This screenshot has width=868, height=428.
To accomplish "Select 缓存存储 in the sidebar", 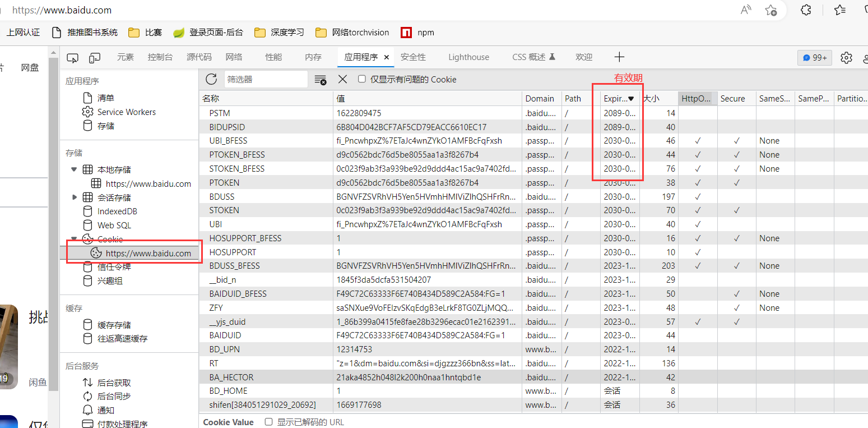I will click(114, 325).
